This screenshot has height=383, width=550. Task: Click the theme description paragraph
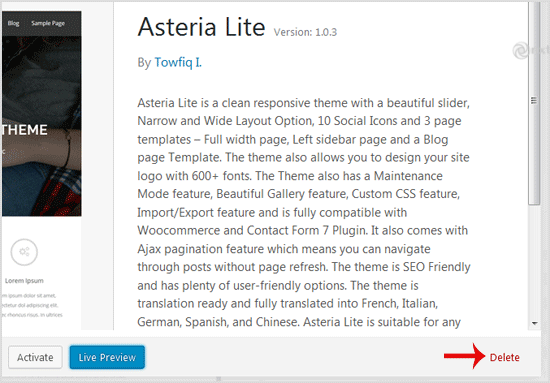(x=303, y=212)
